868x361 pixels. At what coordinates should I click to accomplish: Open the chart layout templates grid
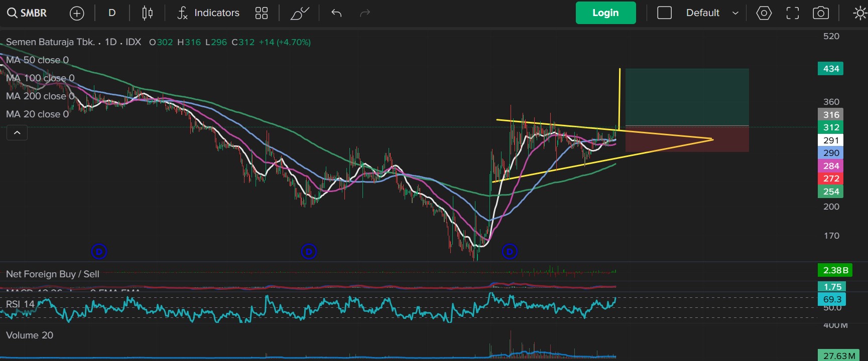(x=262, y=13)
